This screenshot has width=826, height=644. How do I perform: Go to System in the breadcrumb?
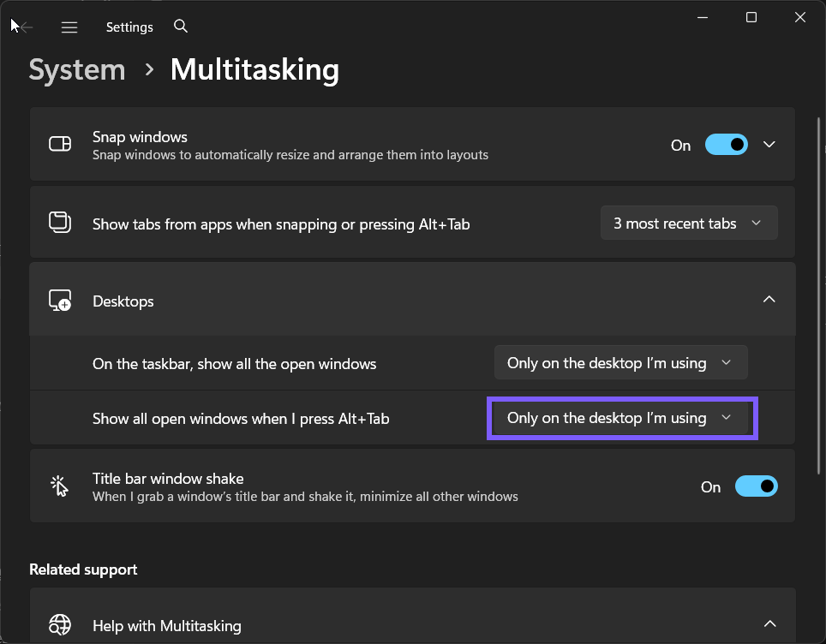click(x=77, y=69)
